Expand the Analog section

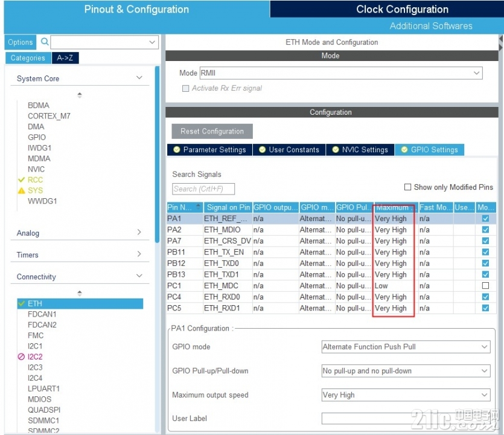coord(139,232)
